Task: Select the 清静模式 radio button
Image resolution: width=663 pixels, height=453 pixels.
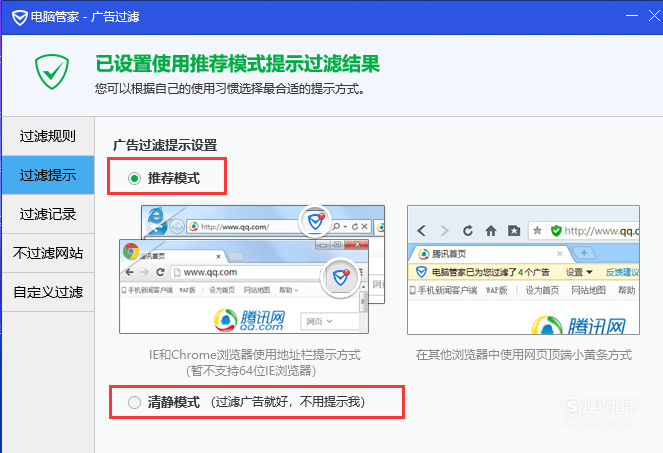Action: [134, 402]
